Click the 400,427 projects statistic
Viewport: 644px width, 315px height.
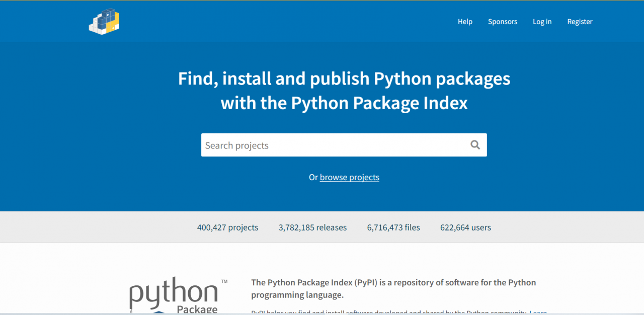227,227
